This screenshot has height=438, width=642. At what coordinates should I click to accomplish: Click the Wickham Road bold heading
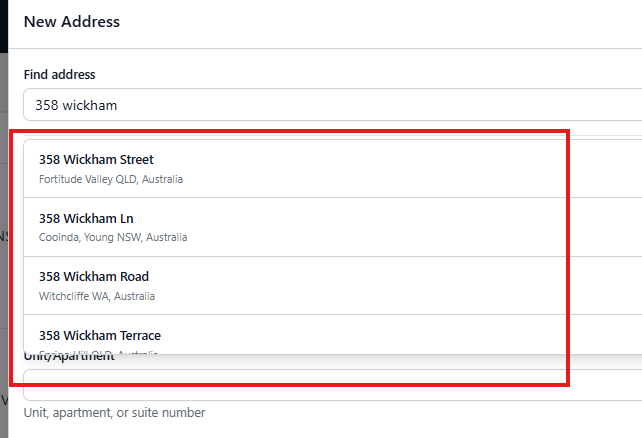tap(94, 276)
